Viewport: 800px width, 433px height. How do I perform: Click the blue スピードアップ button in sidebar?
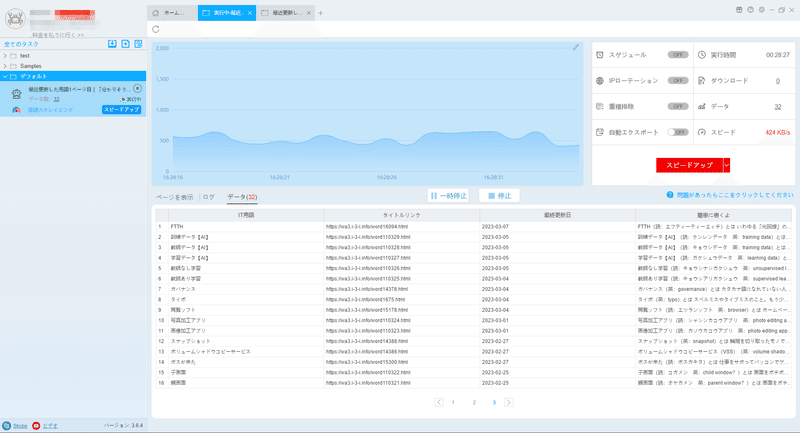coord(121,110)
